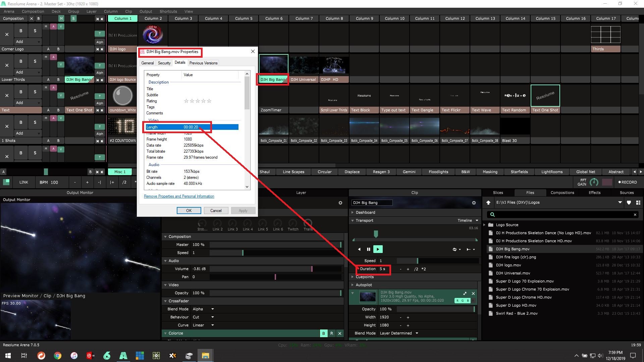The image size is (644, 362).
Task: Switch to the Security tab in Properties
Action: [164, 63]
